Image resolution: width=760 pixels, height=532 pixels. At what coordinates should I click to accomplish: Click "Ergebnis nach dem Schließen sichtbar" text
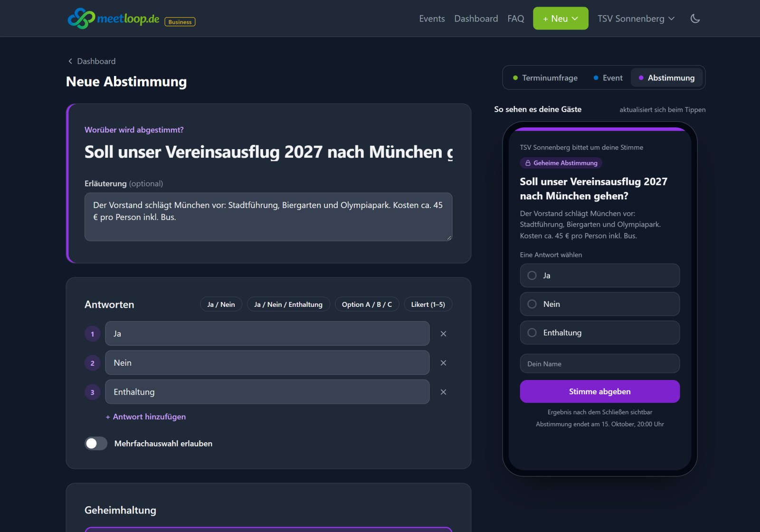pyautogui.click(x=599, y=412)
